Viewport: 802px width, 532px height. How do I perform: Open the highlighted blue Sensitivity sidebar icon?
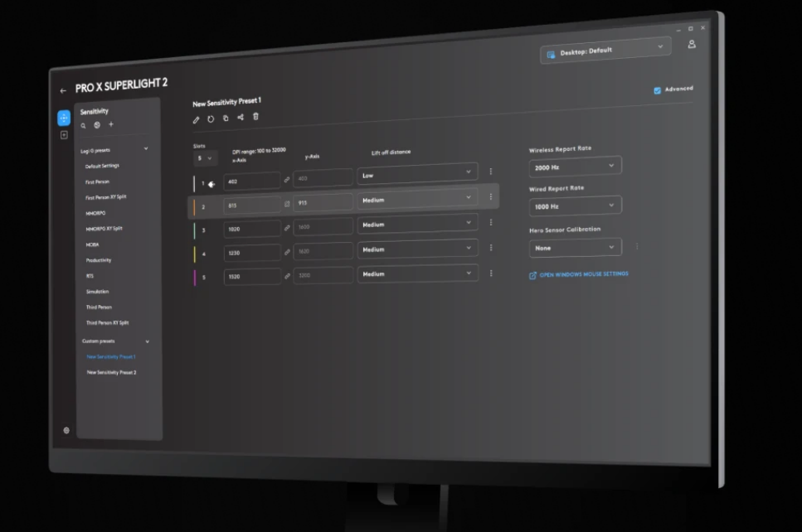64,118
